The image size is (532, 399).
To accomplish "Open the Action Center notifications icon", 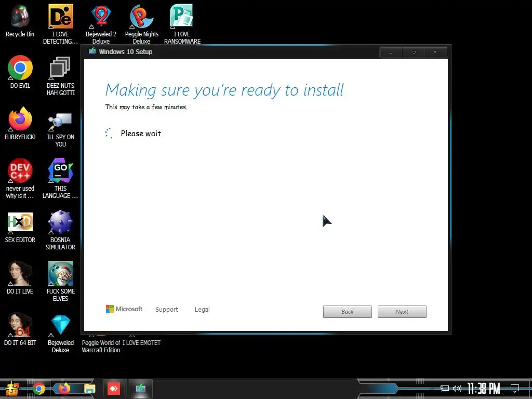I will (515, 389).
